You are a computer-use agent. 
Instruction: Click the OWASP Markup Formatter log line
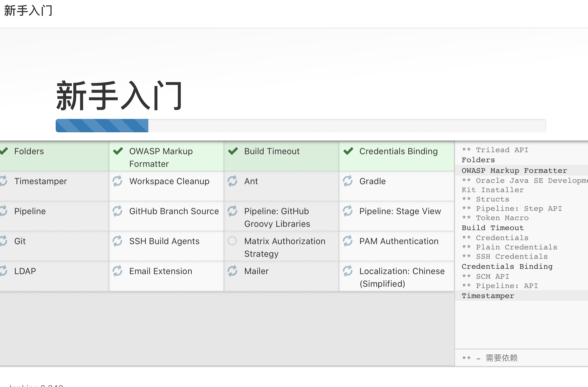(514, 171)
